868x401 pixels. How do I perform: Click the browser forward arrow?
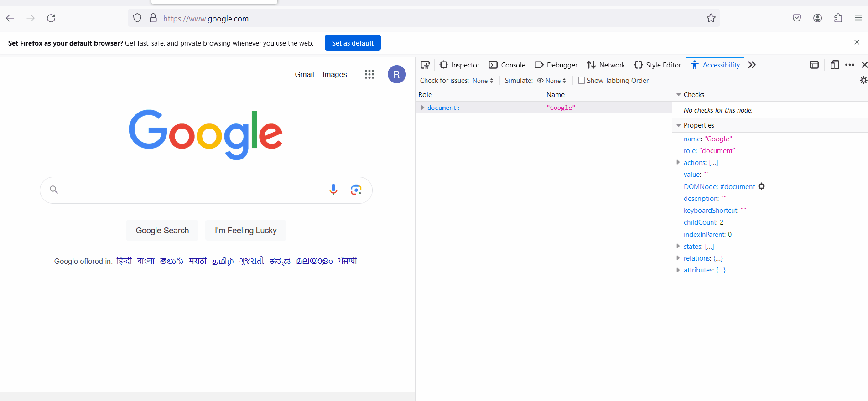31,18
